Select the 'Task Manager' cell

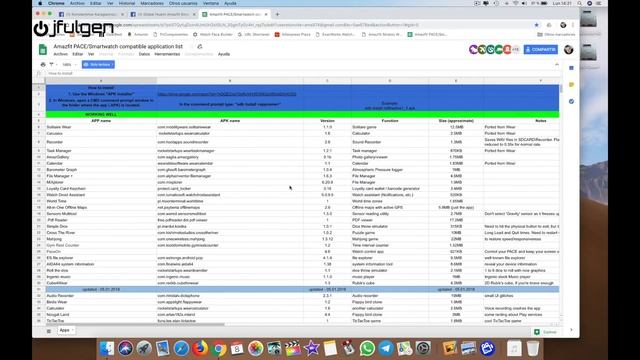[x=101, y=151]
